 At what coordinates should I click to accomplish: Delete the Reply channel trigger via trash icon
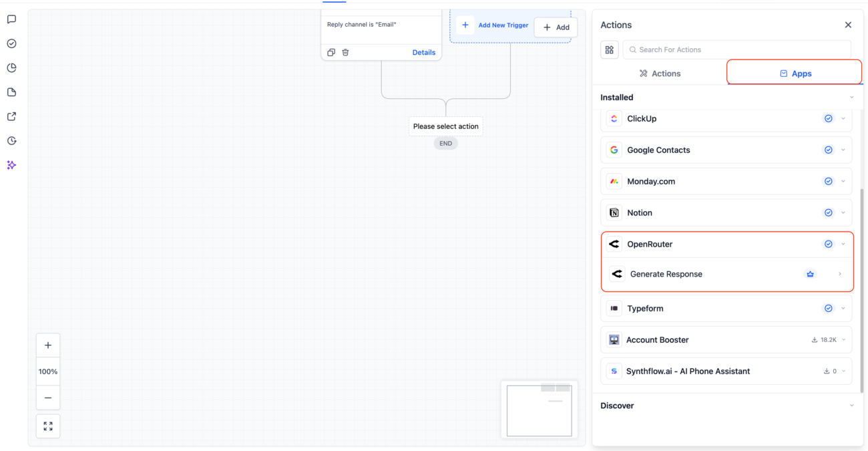(x=345, y=51)
